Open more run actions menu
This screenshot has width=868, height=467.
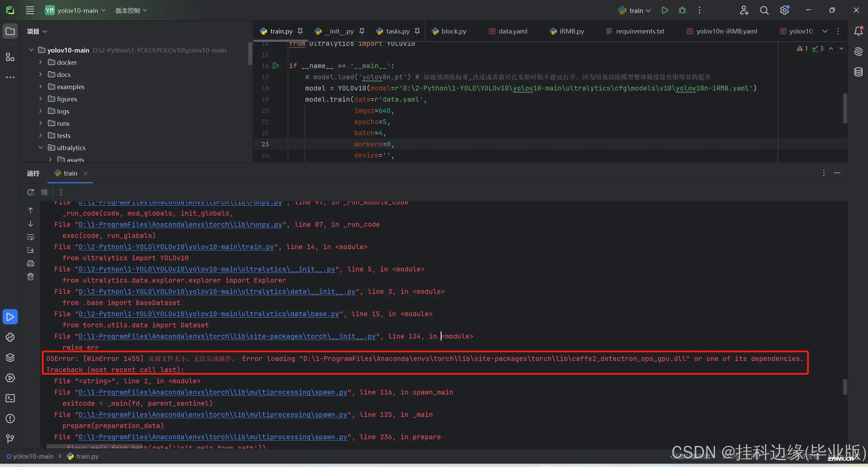point(699,11)
